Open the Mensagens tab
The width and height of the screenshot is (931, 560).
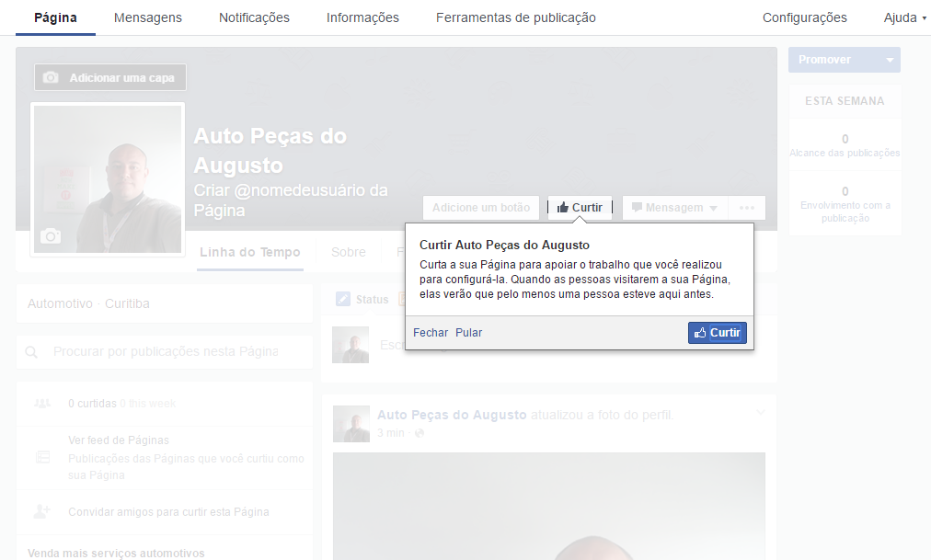tap(148, 17)
